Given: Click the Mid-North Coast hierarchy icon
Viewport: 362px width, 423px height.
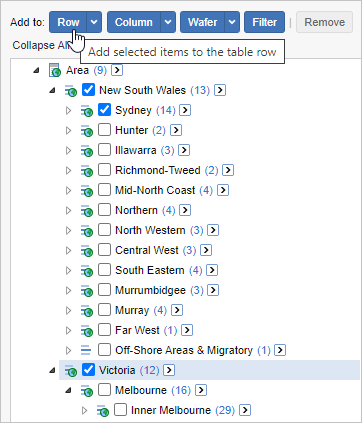Looking at the screenshot, I should click(87, 190).
